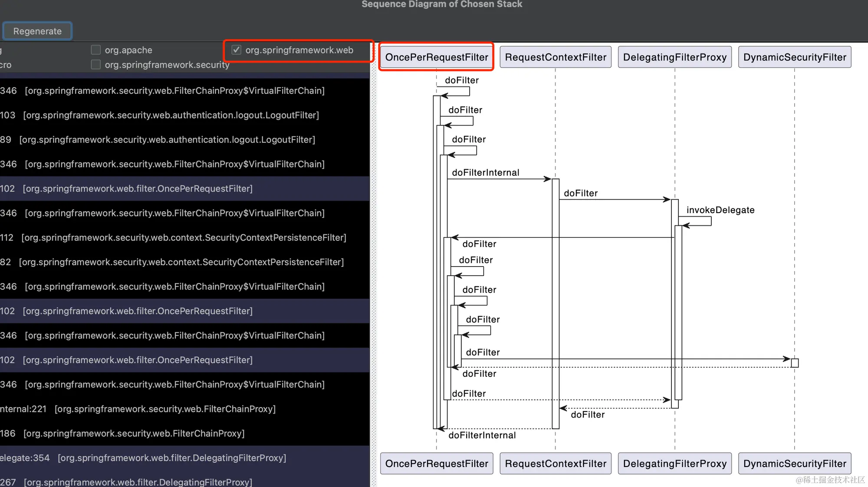Enable the org.springframework.security checkbox
This screenshot has height=487, width=868.
(96, 65)
